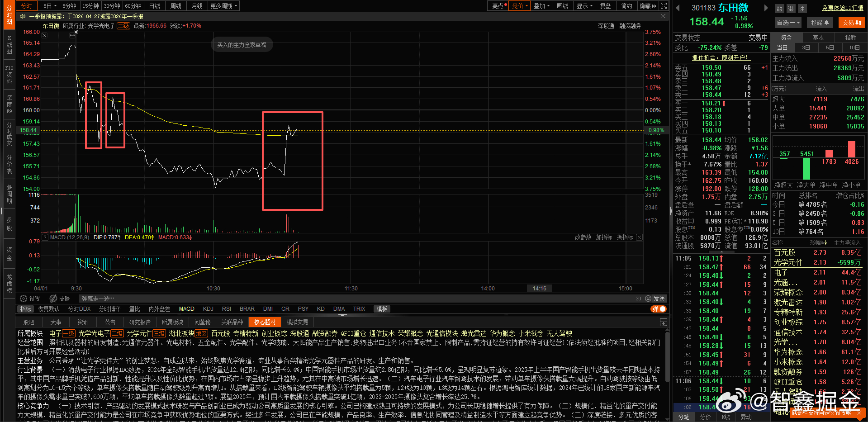Open the 5日 period dropdown
868x422 pixels.
click(50, 6)
